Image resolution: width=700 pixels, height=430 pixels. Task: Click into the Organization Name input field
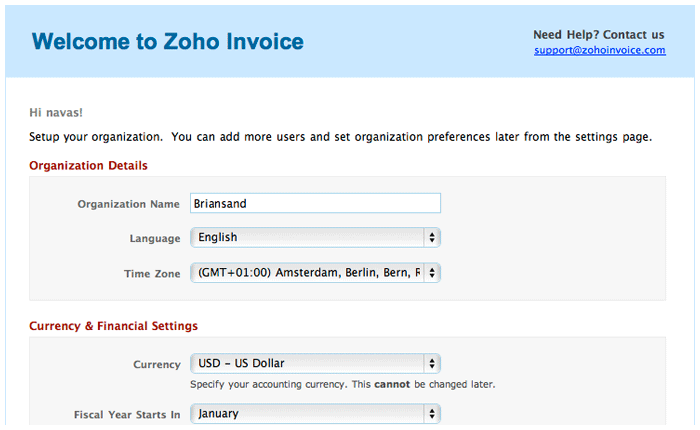pos(315,203)
